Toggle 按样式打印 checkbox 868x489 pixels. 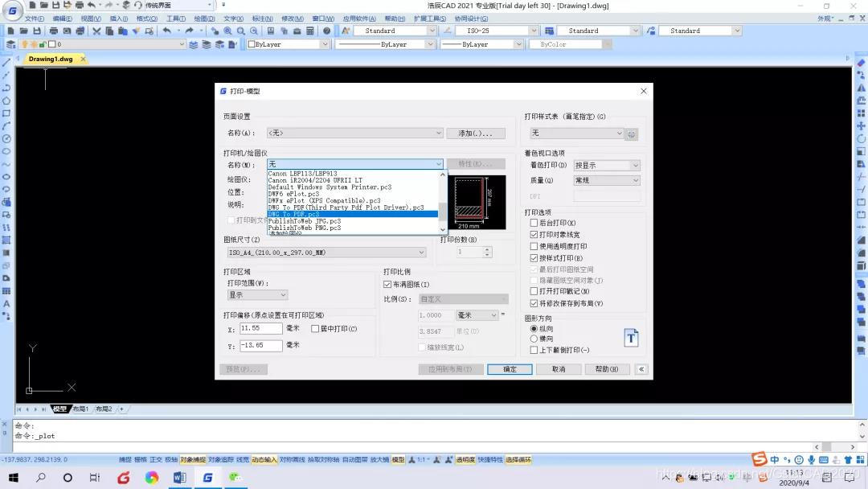click(534, 258)
